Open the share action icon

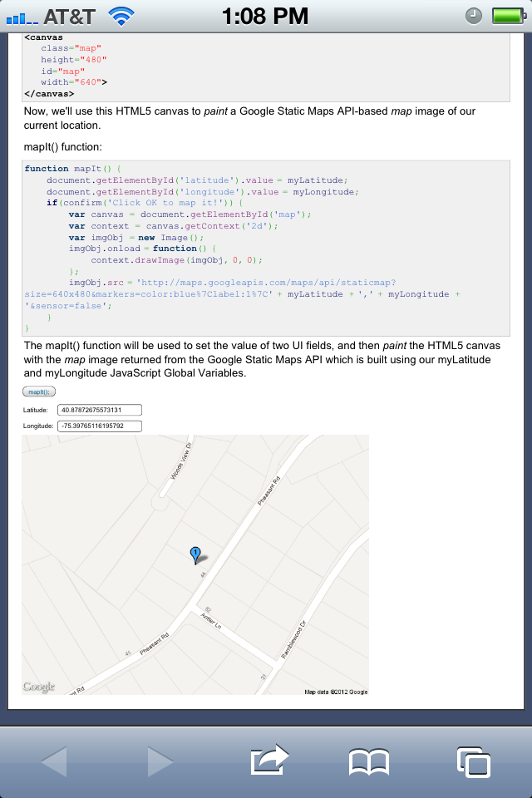click(x=269, y=760)
